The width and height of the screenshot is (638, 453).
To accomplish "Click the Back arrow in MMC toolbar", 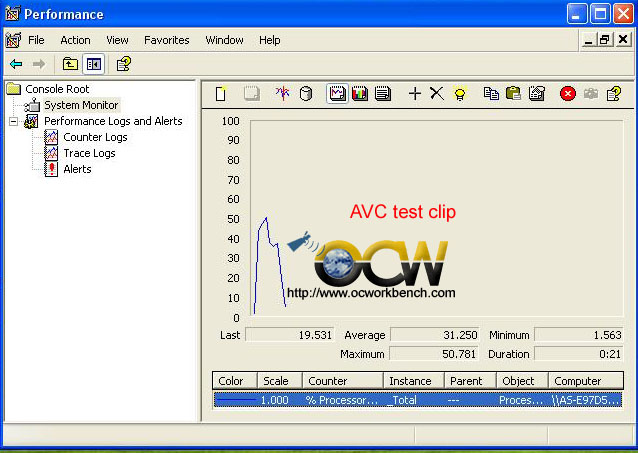I will (x=16, y=64).
